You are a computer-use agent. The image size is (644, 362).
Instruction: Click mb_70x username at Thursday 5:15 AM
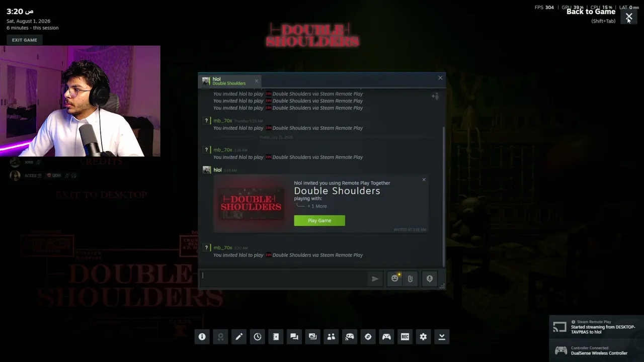click(222, 121)
